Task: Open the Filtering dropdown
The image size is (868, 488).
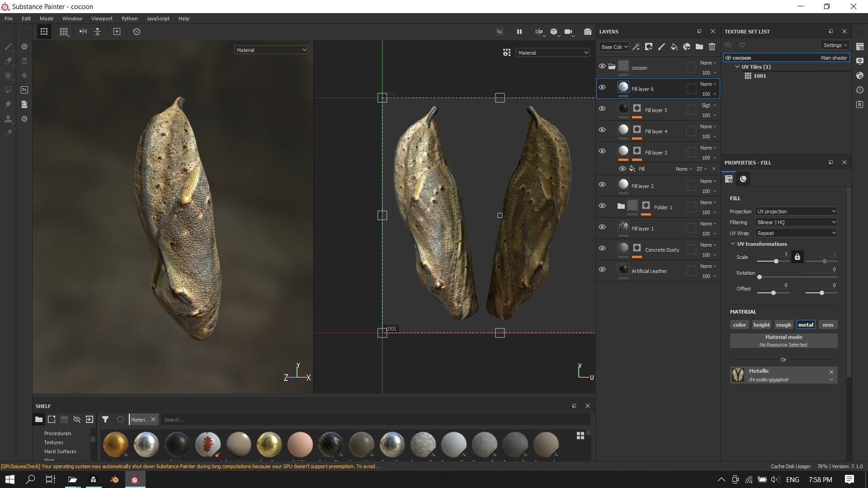Action: tap(796, 222)
